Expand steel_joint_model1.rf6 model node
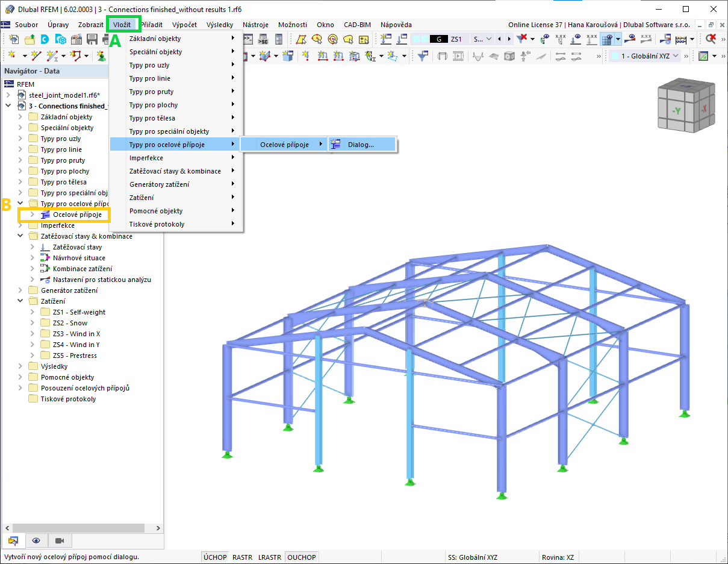The height and width of the screenshot is (564, 728). pos(8,95)
